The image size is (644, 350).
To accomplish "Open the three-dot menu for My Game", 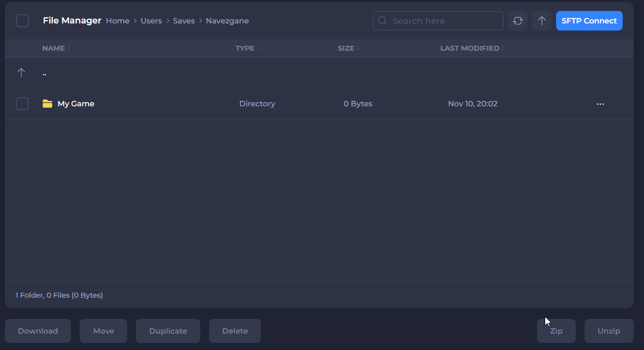I will [x=600, y=104].
